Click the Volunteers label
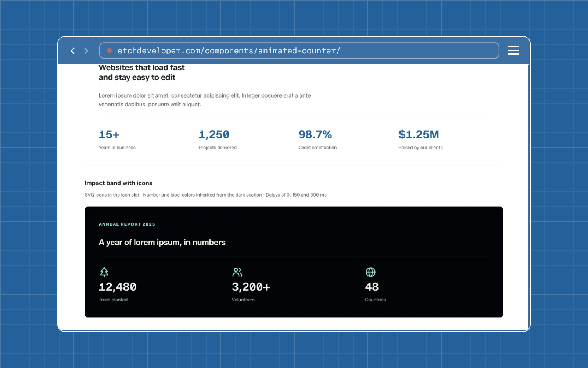Image resolution: width=588 pixels, height=368 pixels. [243, 300]
